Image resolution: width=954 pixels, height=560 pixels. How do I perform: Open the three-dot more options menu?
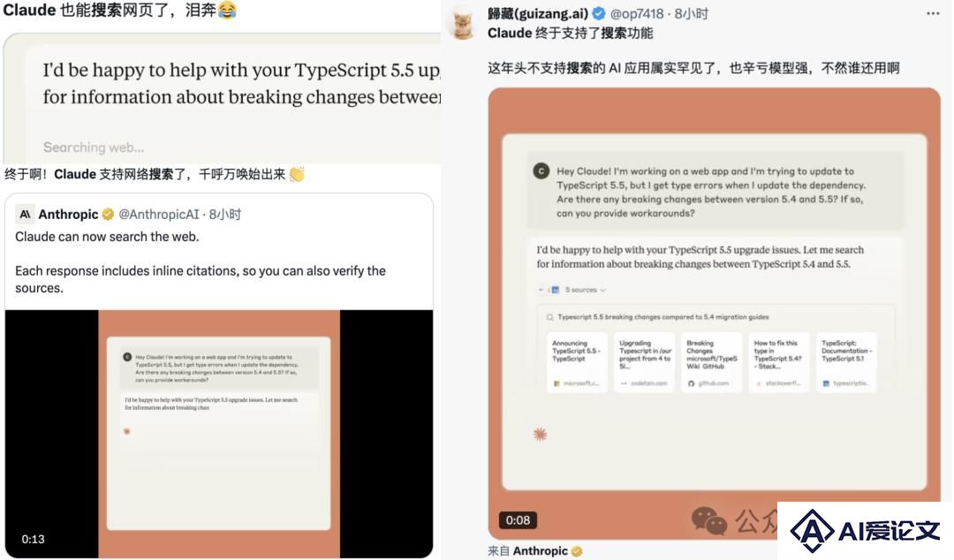coord(933,13)
